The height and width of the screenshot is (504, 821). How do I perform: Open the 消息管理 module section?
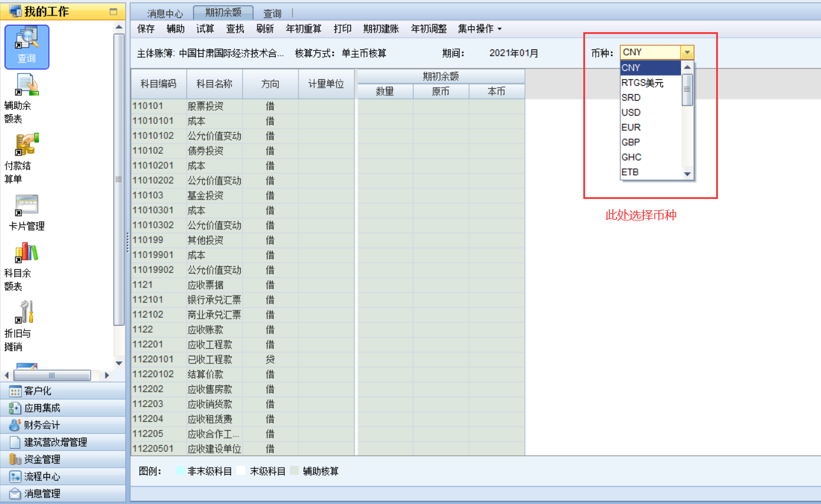pos(63,493)
